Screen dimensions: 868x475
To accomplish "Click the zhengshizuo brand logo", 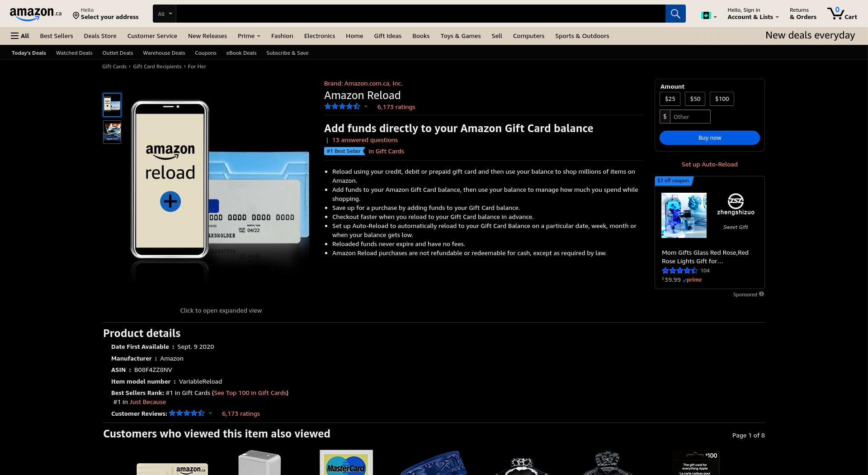I will click(736, 204).
